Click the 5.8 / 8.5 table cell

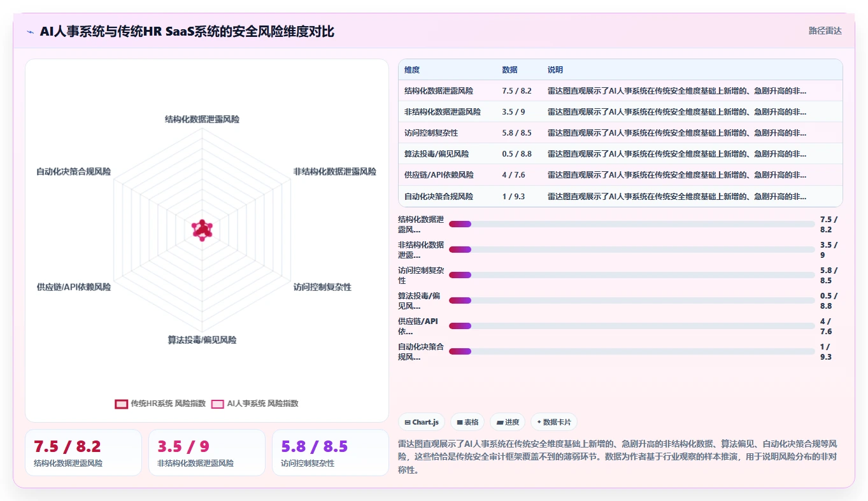516,133
